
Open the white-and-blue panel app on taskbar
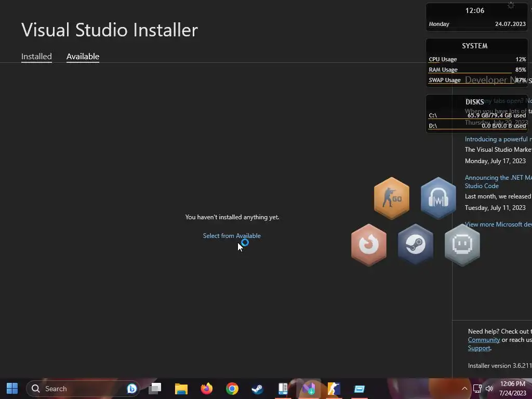click(x=283, y=389)
